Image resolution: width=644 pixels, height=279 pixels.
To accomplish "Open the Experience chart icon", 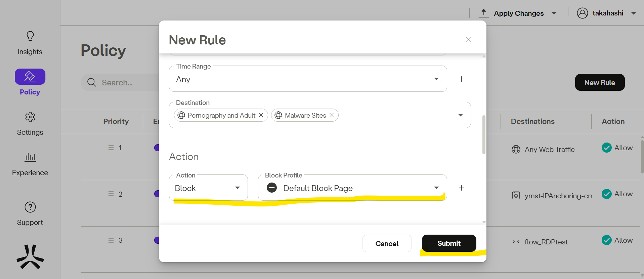I will [x=30, y=157].
